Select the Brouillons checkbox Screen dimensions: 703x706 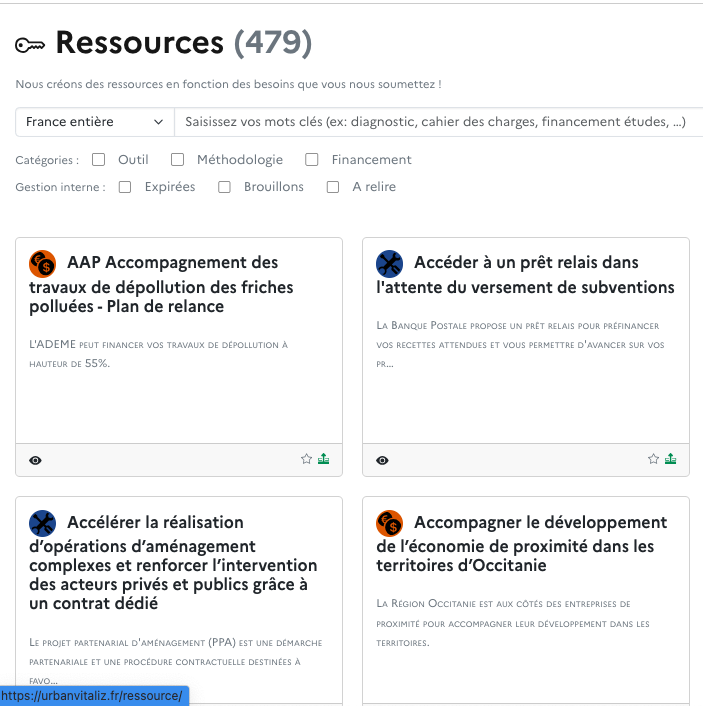coord(225,187)
